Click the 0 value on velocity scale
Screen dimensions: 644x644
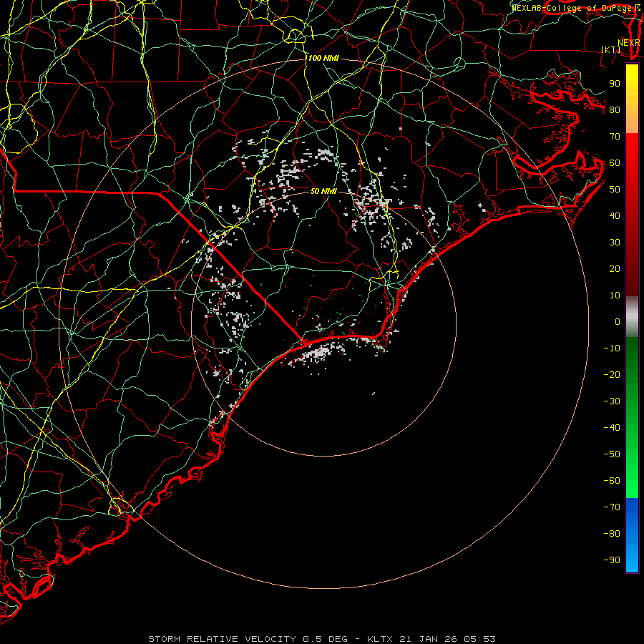tap(618, 321)
